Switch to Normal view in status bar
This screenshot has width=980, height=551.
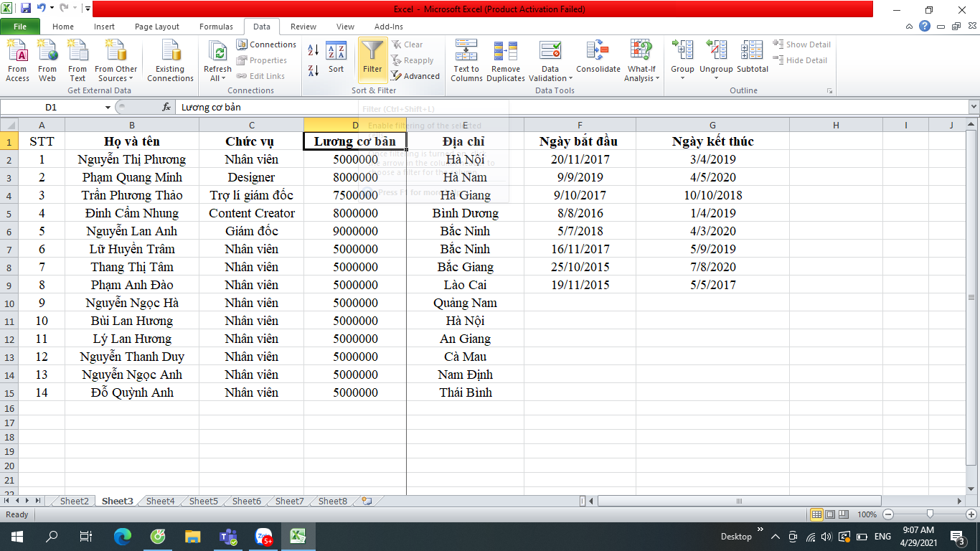tap(816, 514)
